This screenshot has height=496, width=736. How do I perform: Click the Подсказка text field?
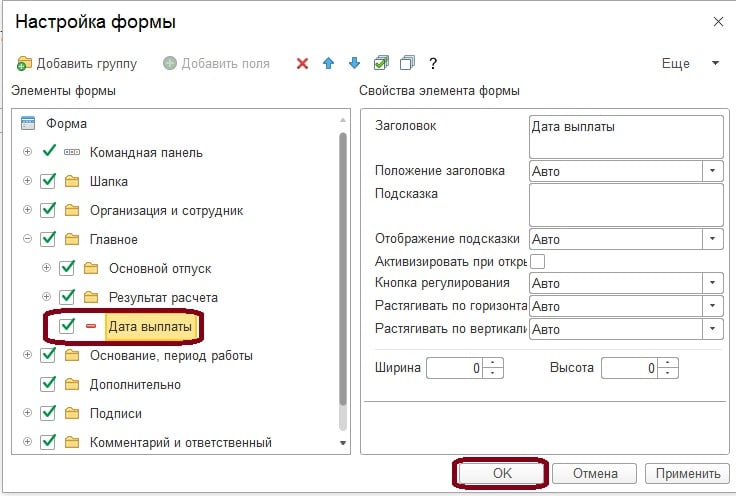pyautogui.click(x=626, y=205)
